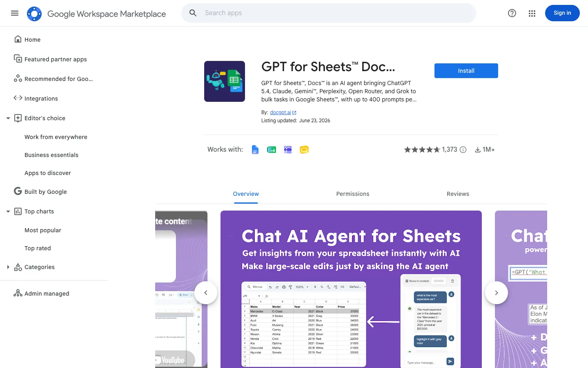Switch to the Permissions tab

click(x=353, y=194)
